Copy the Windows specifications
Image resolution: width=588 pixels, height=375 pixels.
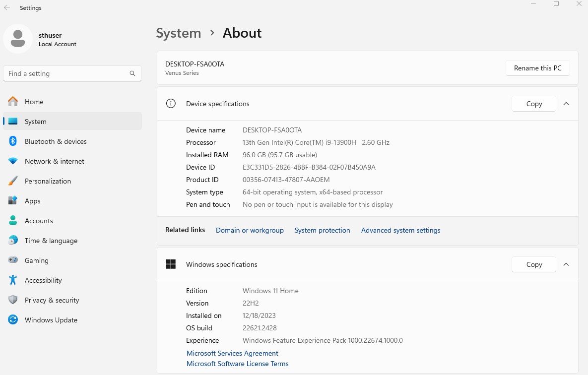(x=534, y=264)
